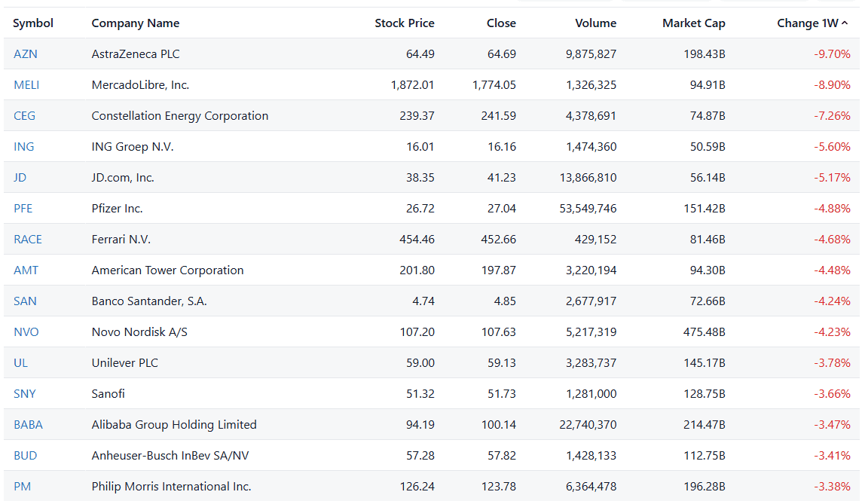The width and height of the screenshot is (868, 501).
Task: Click the CEG symbol link
Action: pyautogui.click(x=25, y=116)
